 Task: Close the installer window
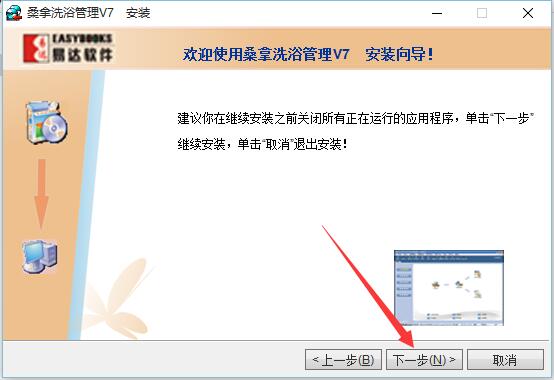(x=528, y=13)
